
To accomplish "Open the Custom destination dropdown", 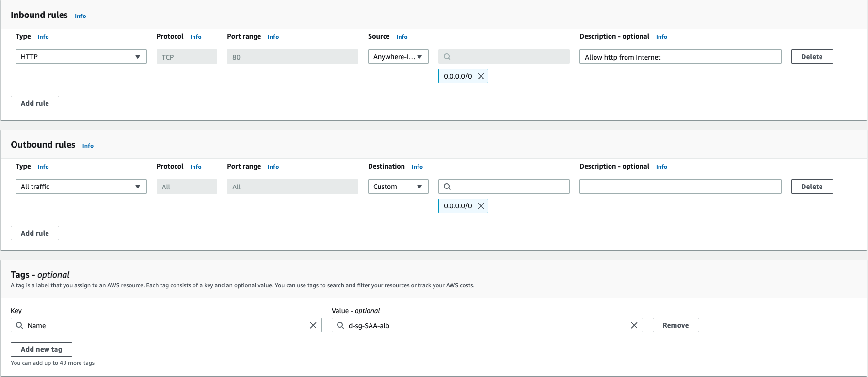I will (398, 187).
